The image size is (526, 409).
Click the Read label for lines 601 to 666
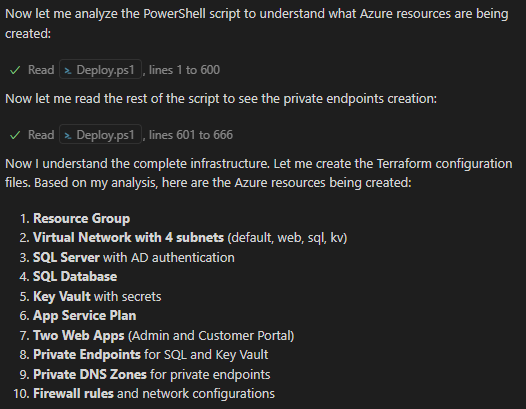41,135
